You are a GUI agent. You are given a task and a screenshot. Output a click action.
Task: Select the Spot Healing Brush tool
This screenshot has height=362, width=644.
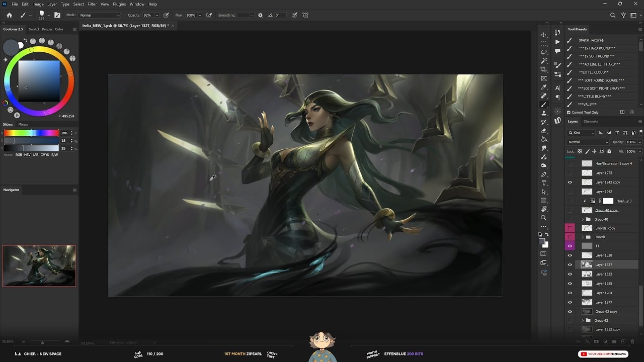tap(543, 96)
